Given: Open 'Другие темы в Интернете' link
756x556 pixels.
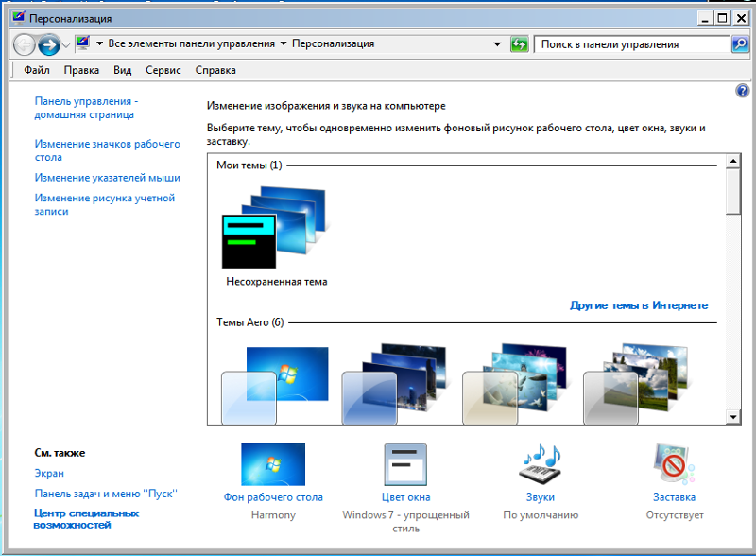Looking at the screenshot, I should (639, 305).
